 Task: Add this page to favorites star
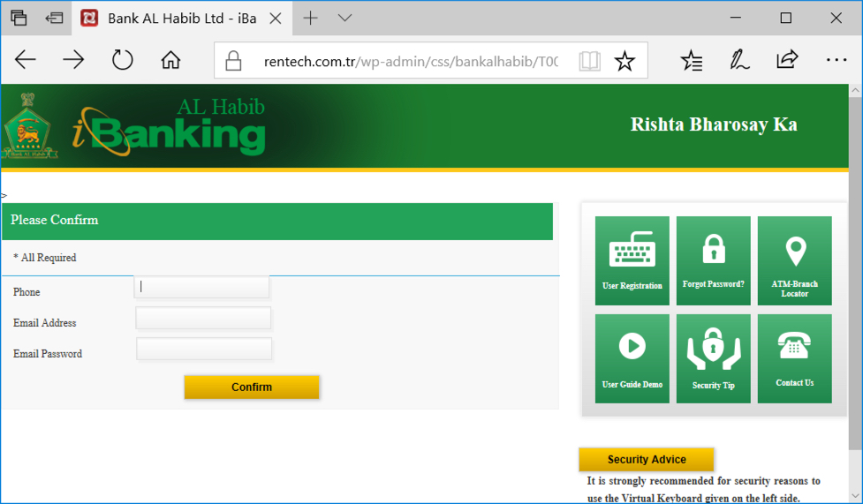click(x=625, y=61)
